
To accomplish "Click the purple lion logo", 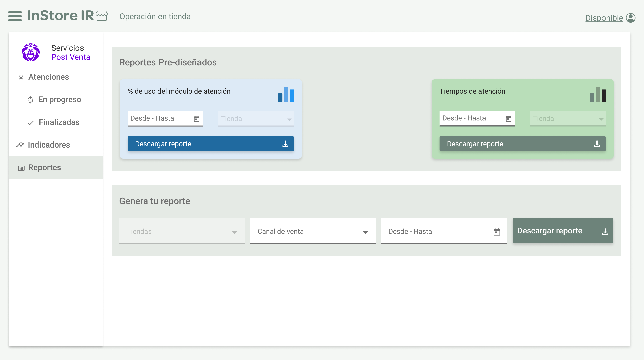I will (31, 52).
